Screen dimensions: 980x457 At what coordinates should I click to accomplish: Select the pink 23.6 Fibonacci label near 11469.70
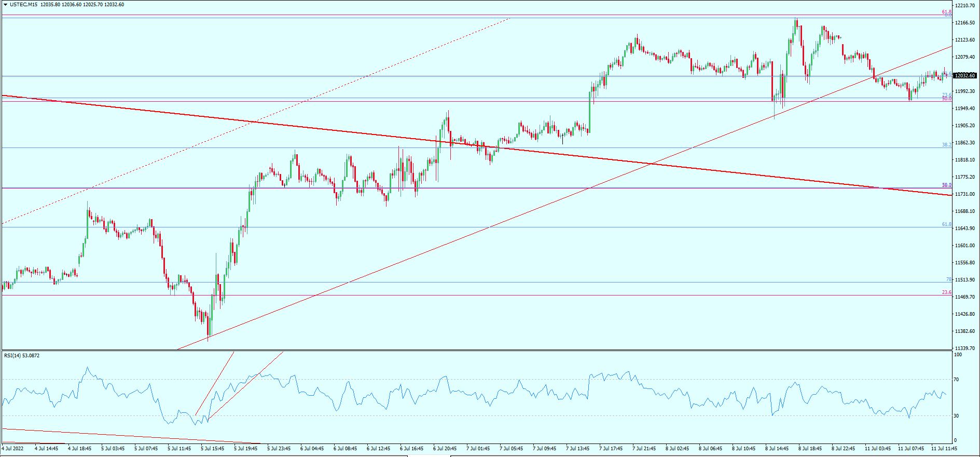(946, 293)
